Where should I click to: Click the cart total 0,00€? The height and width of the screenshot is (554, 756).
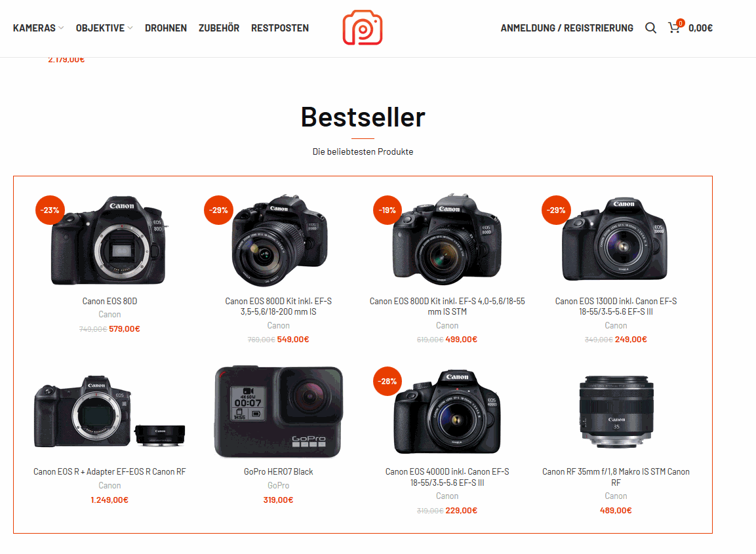(x=700, y=28)
